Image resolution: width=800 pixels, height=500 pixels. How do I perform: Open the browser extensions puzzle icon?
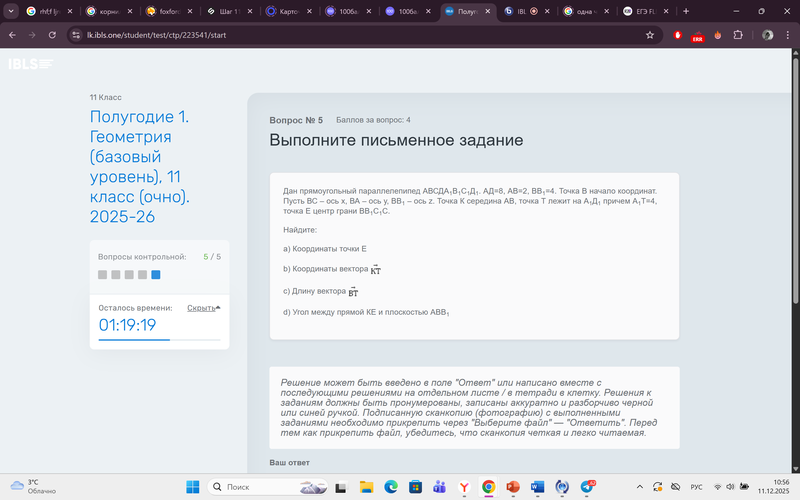click(738, 34)
